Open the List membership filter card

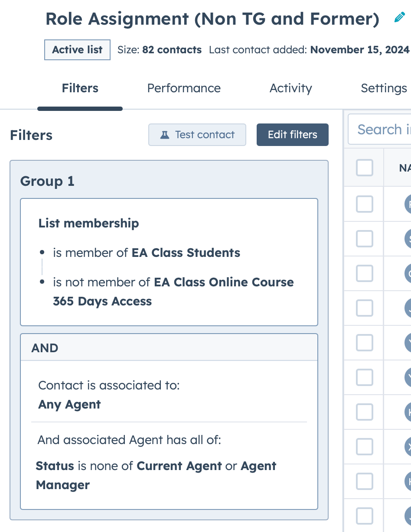pyautogui.click(x=169, y=224)
